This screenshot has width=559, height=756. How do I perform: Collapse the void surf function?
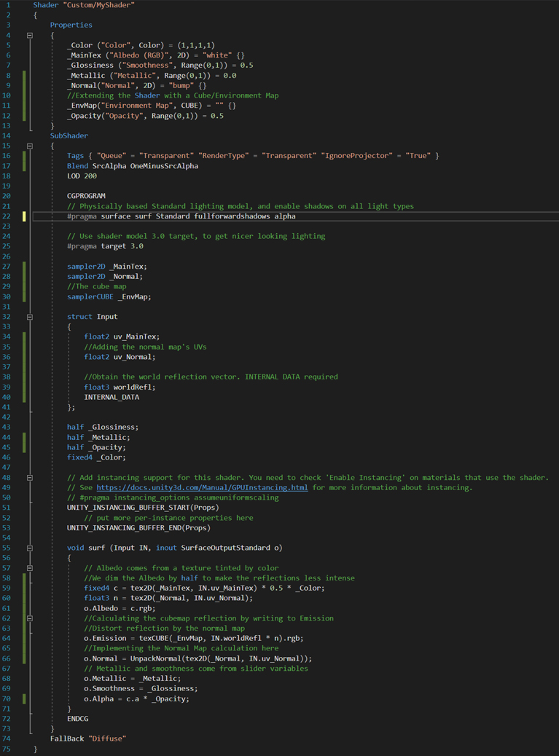(30, 548)
